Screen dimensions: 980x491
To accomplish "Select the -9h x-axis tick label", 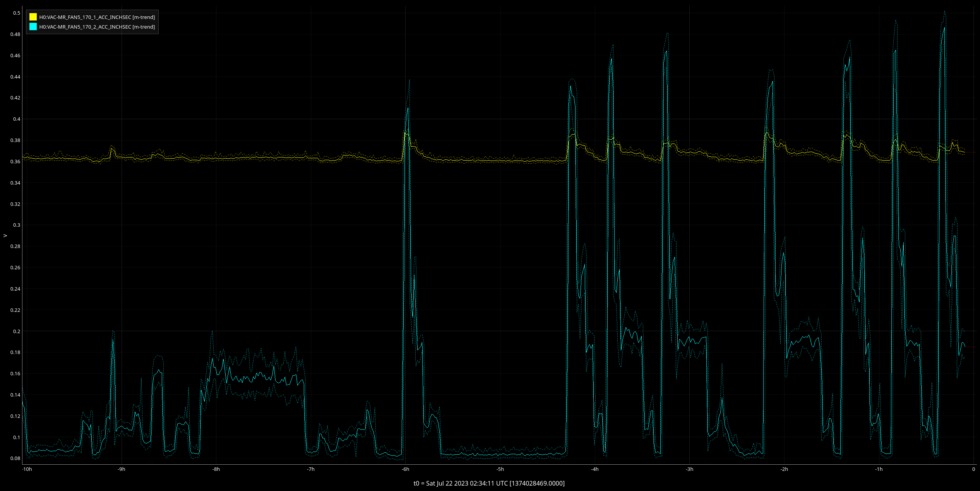I will pos(122,469).
